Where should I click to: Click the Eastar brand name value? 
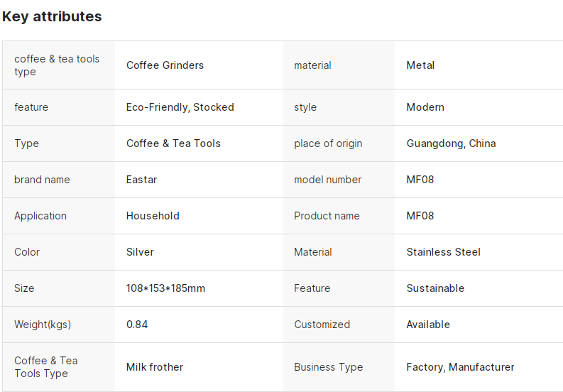(x=141, y=180)
